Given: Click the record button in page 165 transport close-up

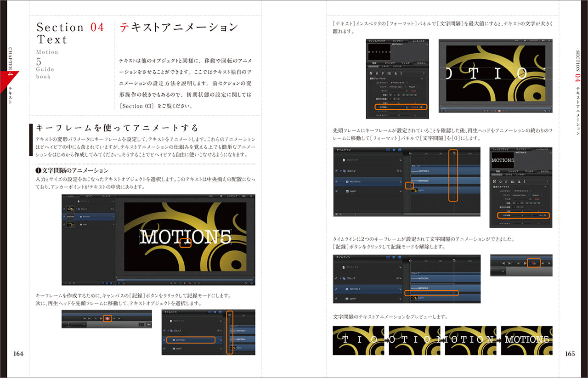Looking at the screenshot, I should [534, 263].
